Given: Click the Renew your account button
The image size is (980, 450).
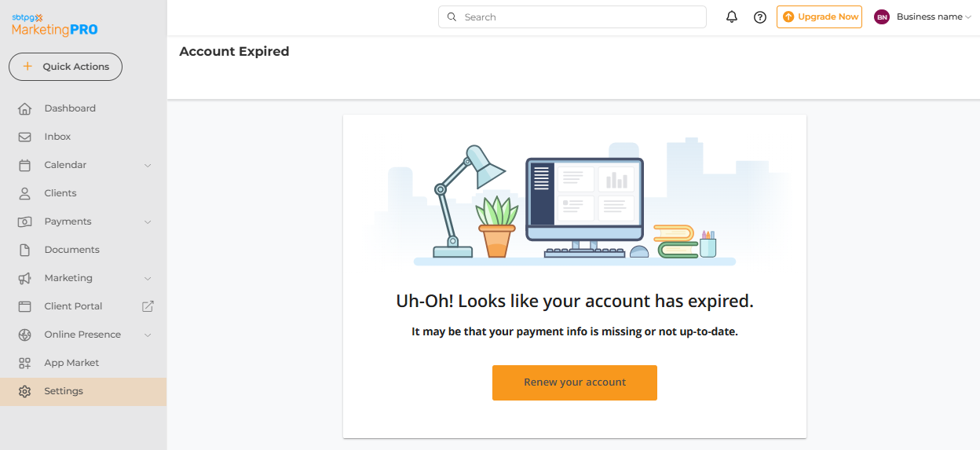Looking at the screenshot, I should click(575, 382).
